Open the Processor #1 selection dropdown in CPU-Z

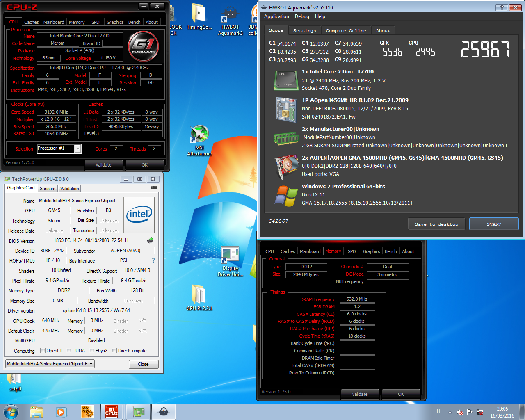pos(77,149)
